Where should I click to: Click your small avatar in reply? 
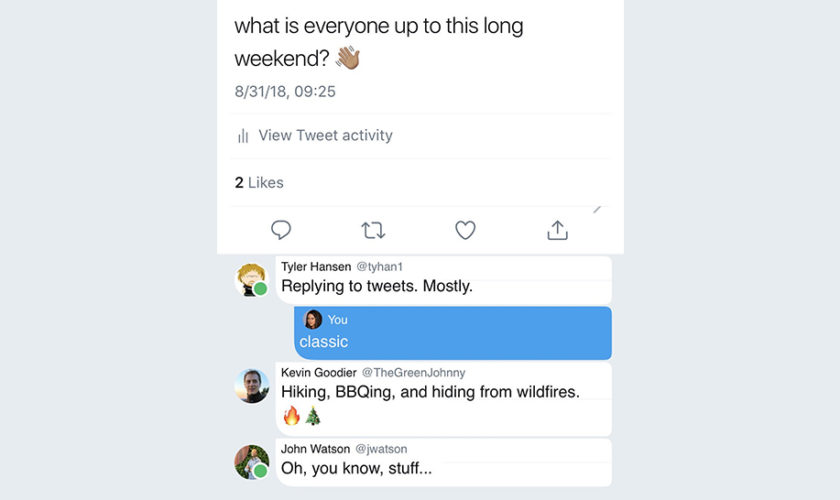click(x=313, y=319)
